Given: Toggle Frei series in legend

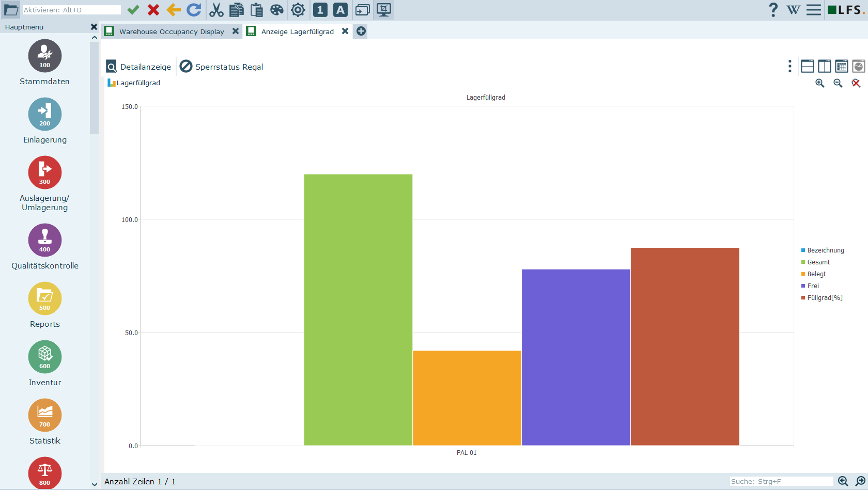Looking at the screenshot, I should [810, 286].
